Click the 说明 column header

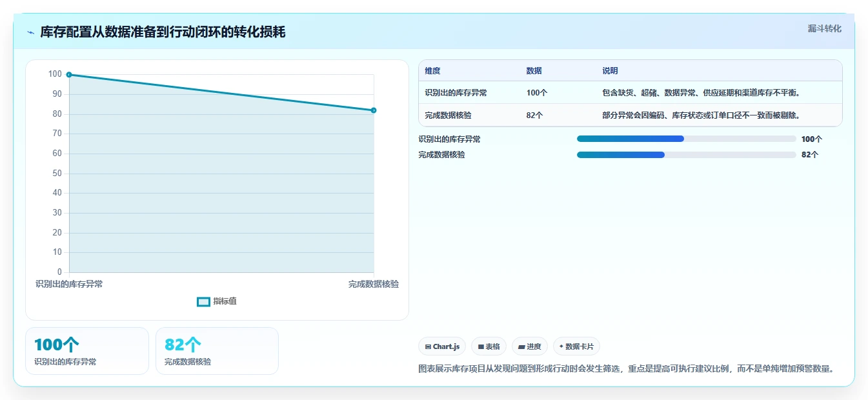point(610,71)
